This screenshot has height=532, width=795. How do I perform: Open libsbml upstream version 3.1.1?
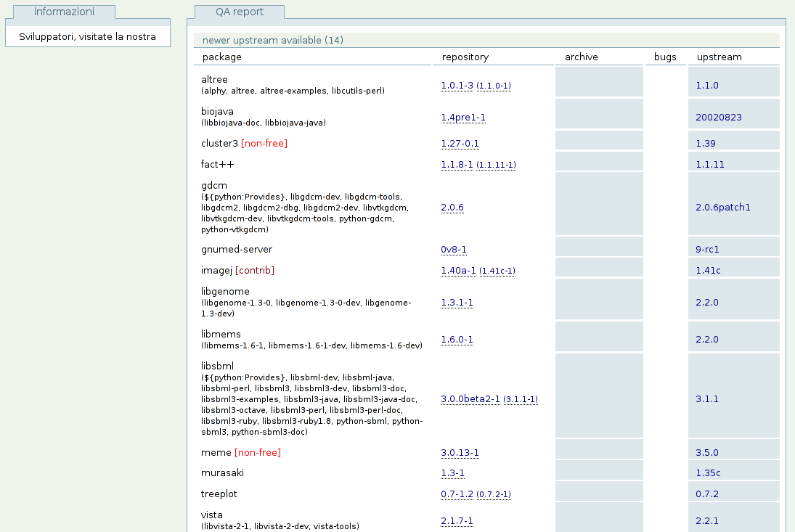(706, 399)
